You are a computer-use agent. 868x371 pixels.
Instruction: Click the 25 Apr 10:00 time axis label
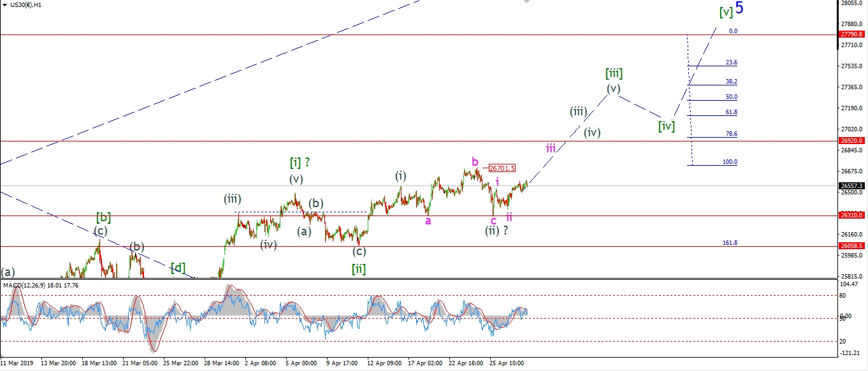click(x=507, y=363)
